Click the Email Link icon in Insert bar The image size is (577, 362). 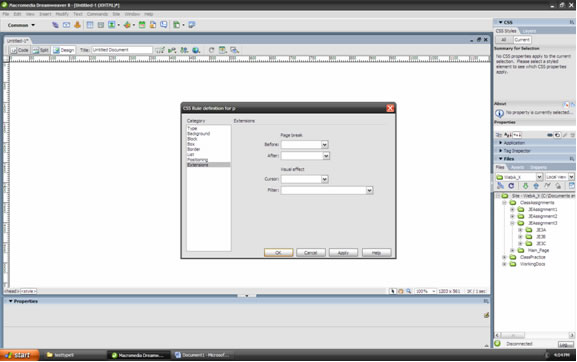tap(66, 25)
